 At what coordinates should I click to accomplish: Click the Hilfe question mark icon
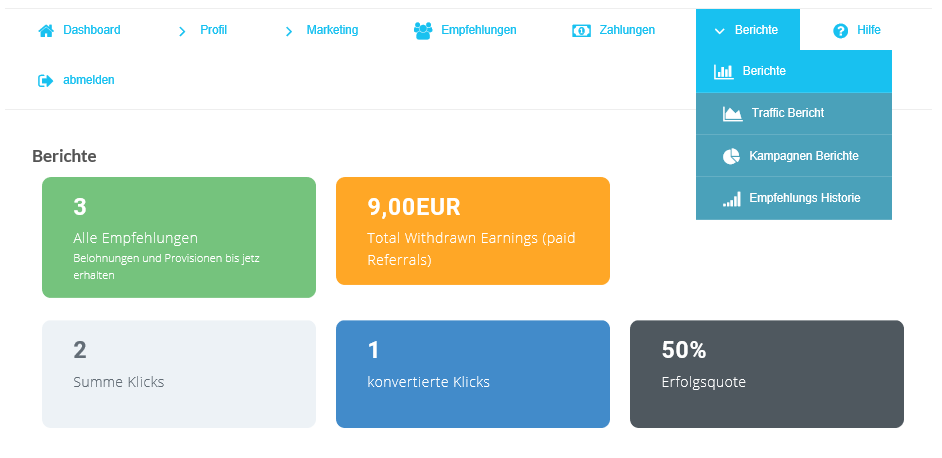tap(840, 31)
